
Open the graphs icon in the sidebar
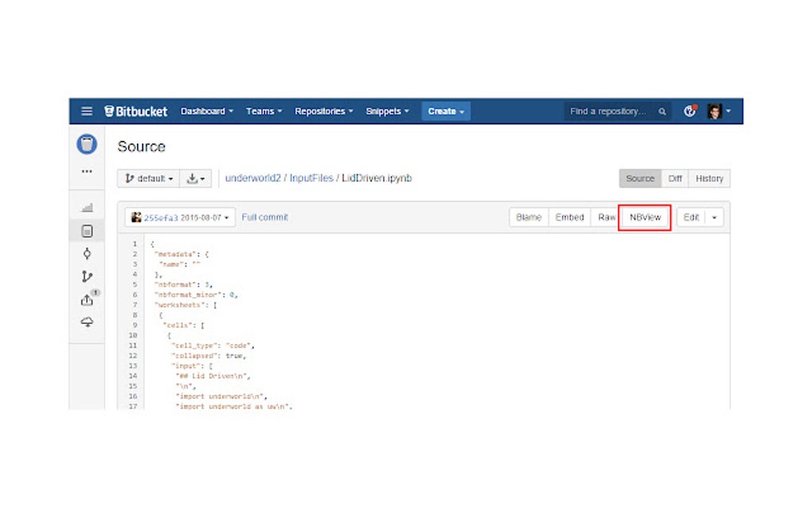[87, 206]
